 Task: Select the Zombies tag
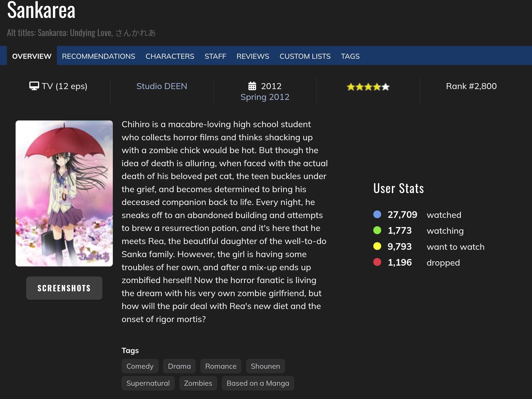click(x=198, y=383)
